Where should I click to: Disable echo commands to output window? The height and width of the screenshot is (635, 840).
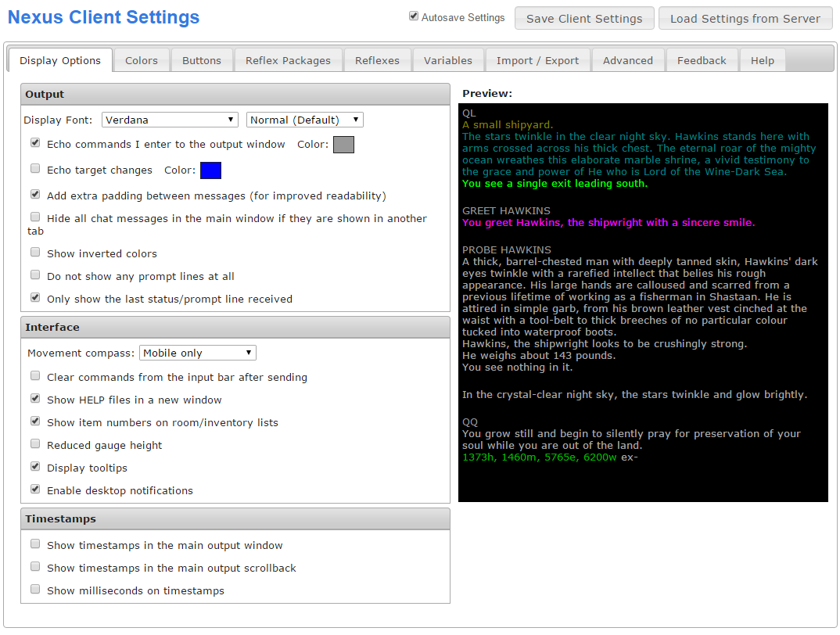pyautogui.click(x=35, y=144)
